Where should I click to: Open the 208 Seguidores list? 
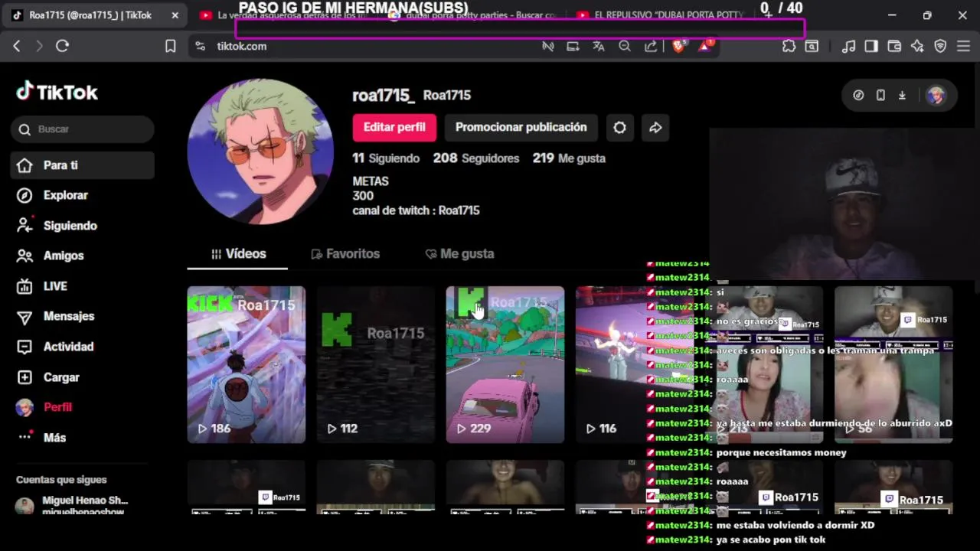point(476,158)
